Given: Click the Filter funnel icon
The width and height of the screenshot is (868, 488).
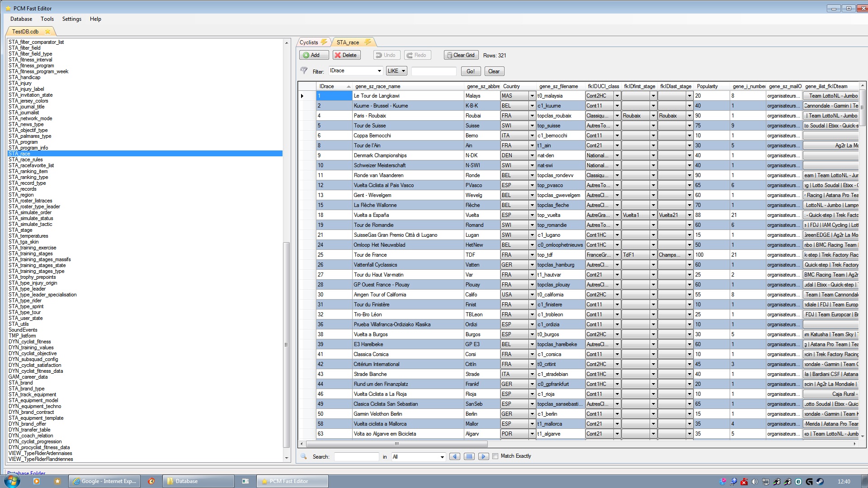Looking at the screenshot, I should 304,71.
